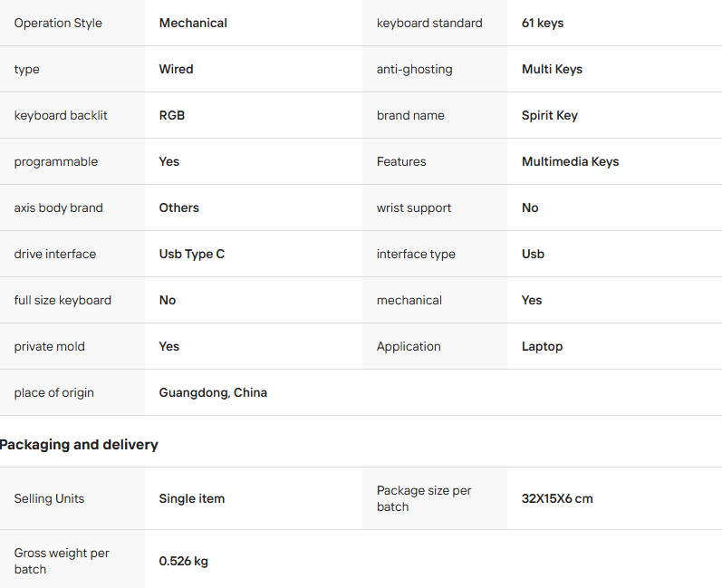Viewport: 722px width, 588px height.
Task: Click the "Guangdong, China" place of origin
Action: pos(213,392)
